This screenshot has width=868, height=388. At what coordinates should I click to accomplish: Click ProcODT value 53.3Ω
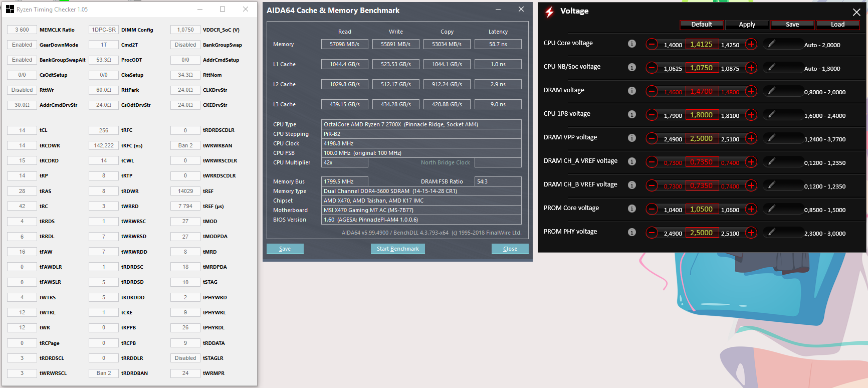pyautogui.click(x=104, y=60)
